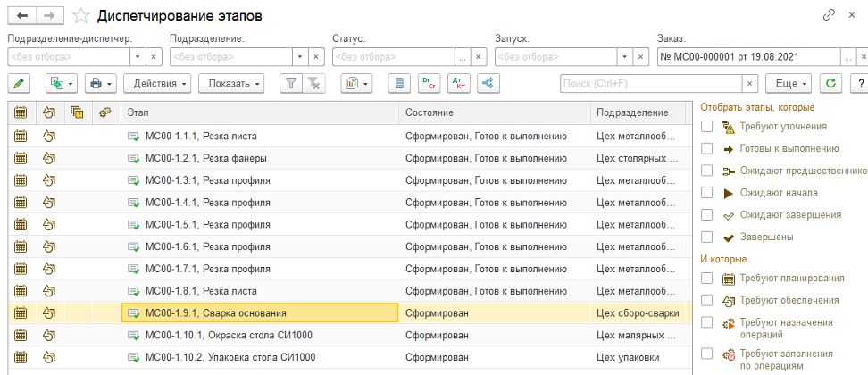Click calendar icon in Резка фанеры row
This screenshot has width=868, height=375.
[21, 158]
